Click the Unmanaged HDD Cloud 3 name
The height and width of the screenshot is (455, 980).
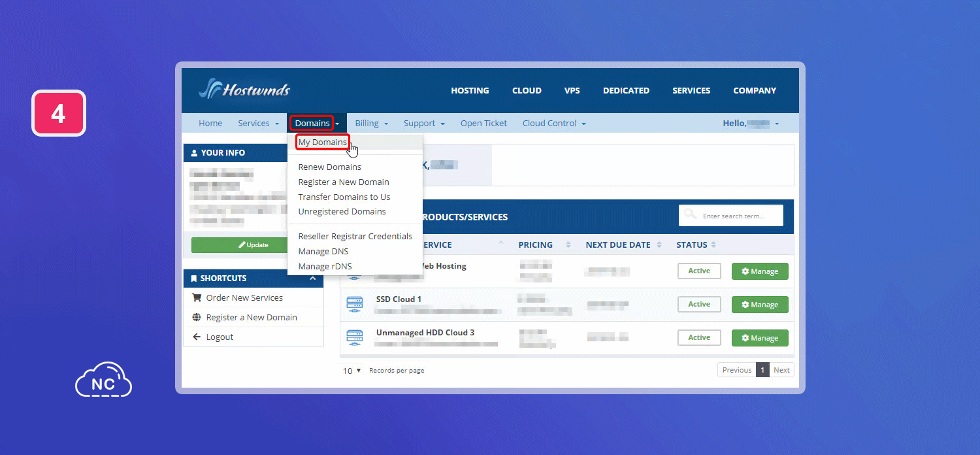coord(425,333)
